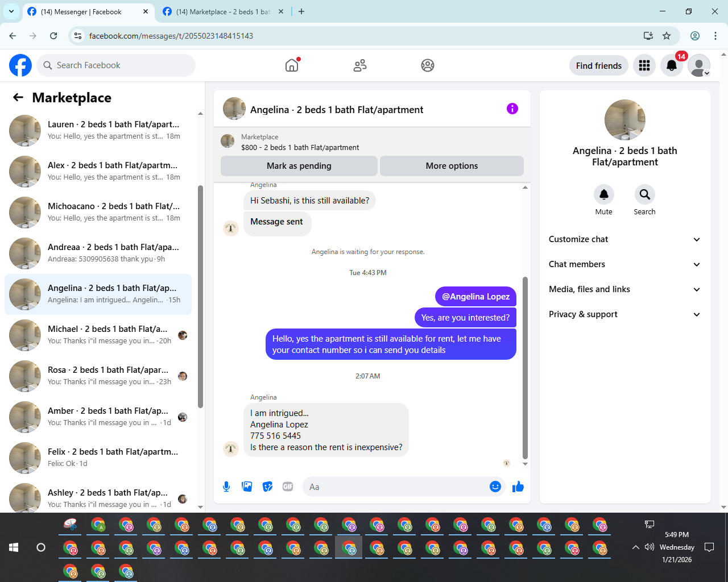The height and width of the screenshot is (582, 728).
Task: Search in conversation magnifier icon
Action: coord(644,194)
